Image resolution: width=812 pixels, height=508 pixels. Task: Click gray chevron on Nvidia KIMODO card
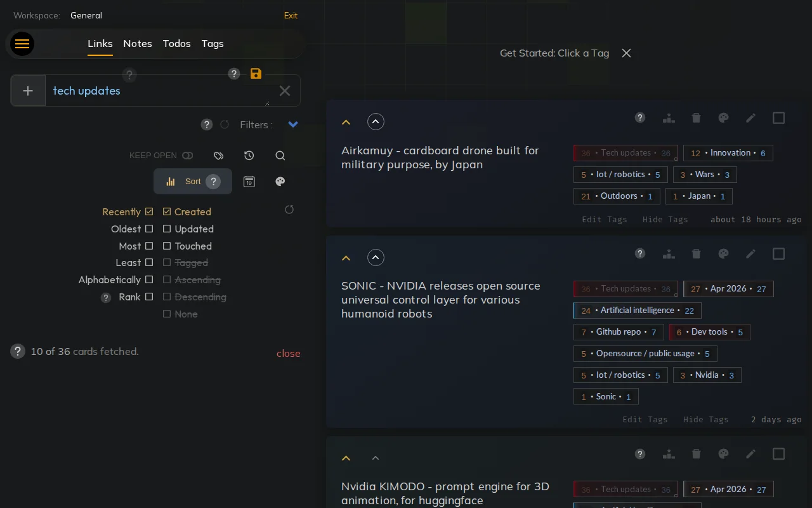(376, 458)
